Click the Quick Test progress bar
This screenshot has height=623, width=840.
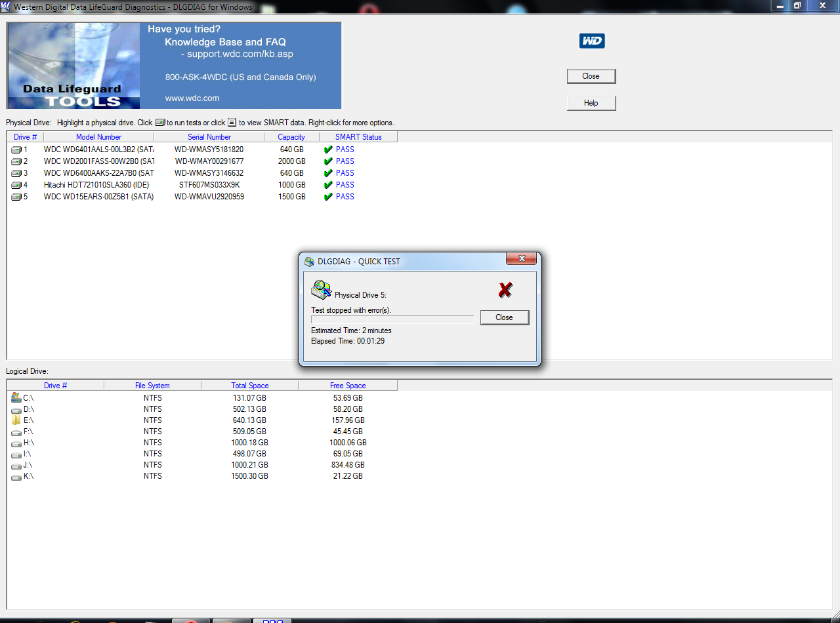[x=392, y=320]
